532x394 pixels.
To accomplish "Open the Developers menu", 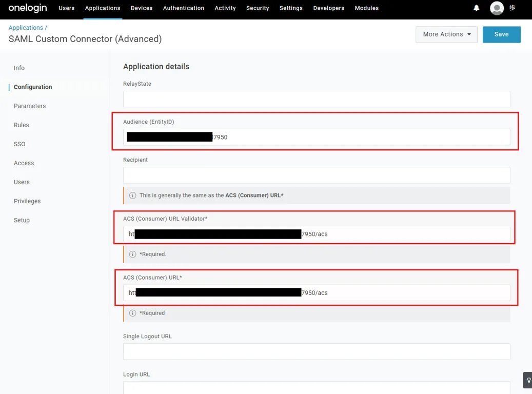I will point(328,8).
